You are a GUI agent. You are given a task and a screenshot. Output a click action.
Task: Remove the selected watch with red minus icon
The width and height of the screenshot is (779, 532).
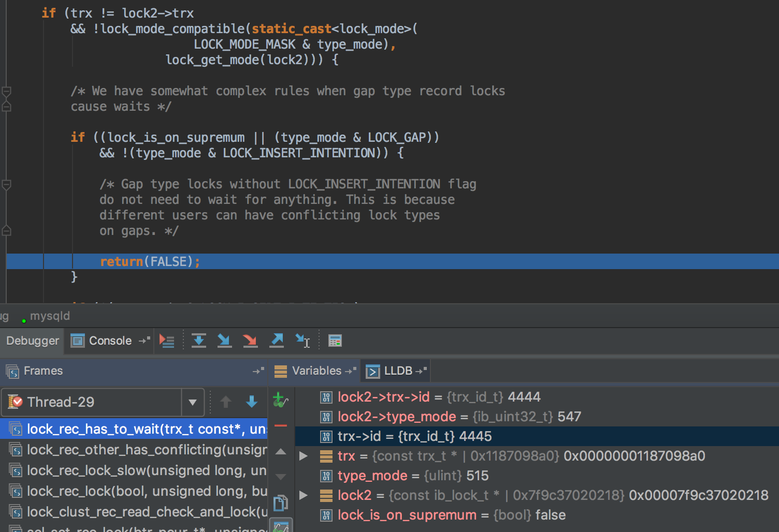(280, 425)
